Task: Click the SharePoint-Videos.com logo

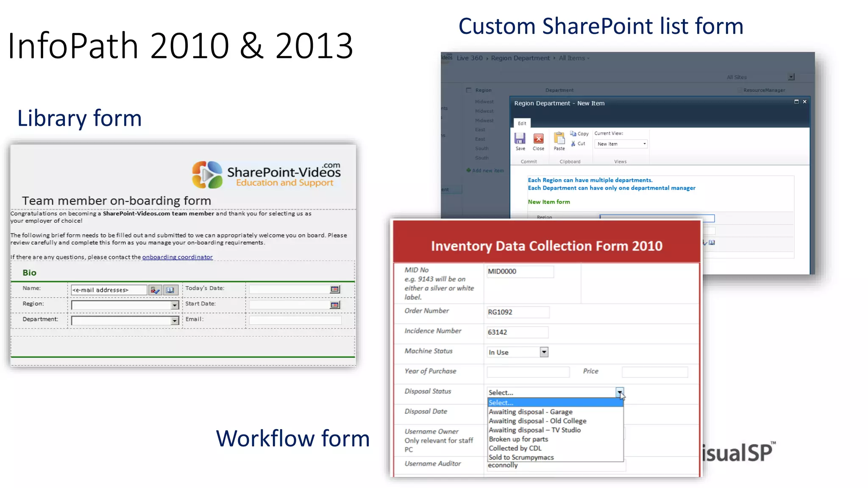Action: 267,175
